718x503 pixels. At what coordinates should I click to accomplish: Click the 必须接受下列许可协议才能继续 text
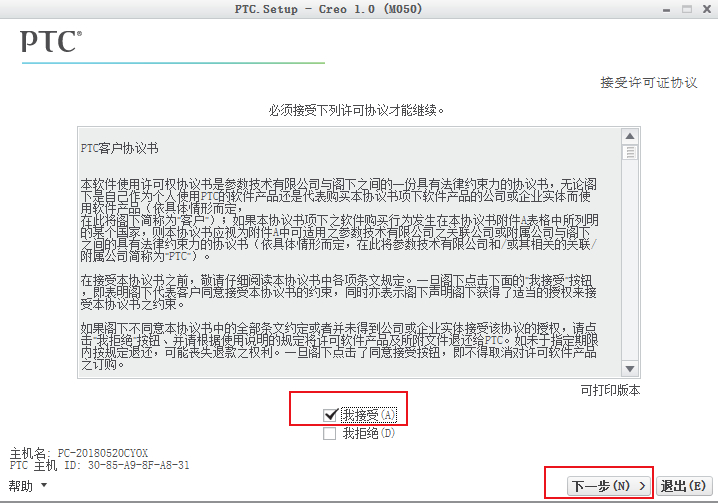click(356, 110)
